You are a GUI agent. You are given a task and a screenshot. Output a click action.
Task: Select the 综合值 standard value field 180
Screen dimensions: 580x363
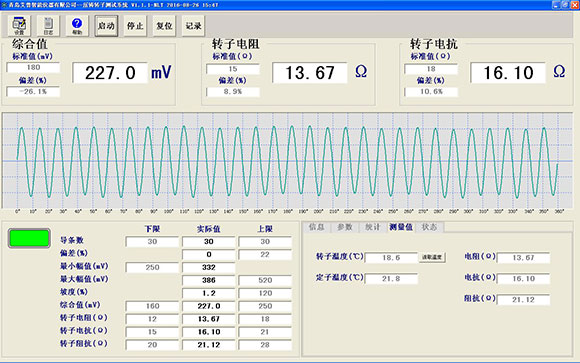(x=33, y=67)
